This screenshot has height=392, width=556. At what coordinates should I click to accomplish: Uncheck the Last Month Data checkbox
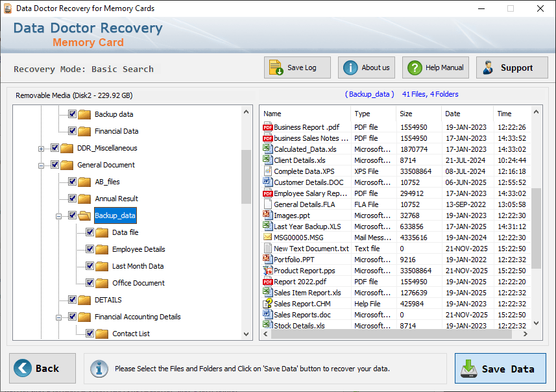[90, 265]
